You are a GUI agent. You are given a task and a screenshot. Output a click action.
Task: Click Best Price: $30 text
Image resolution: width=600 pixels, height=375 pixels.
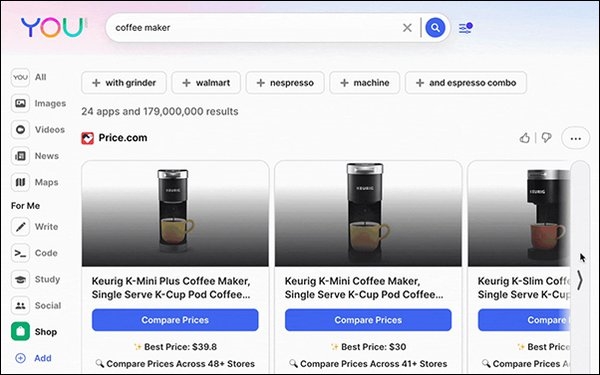(x=368, y=347)
